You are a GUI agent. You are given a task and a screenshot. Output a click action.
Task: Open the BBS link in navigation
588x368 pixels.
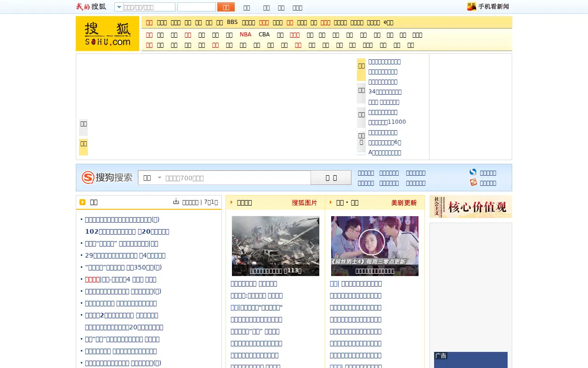(x=232, y=22)
